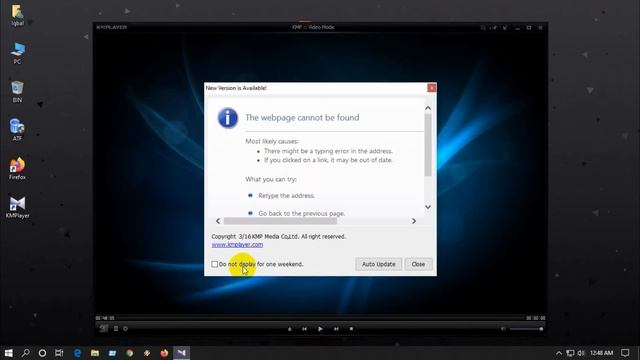Click the horizontal scrollbar right arrow

[x=414, y=221]
